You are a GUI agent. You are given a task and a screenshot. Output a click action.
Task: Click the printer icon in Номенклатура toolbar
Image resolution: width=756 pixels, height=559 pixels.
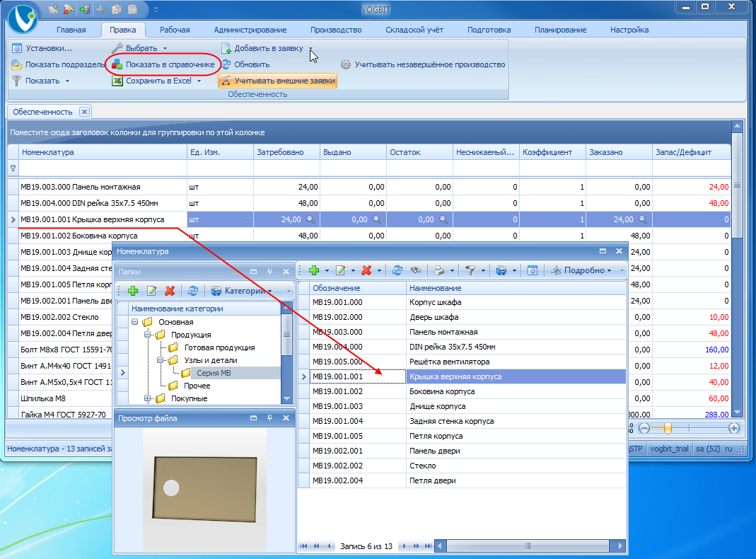tap(439, 270)
